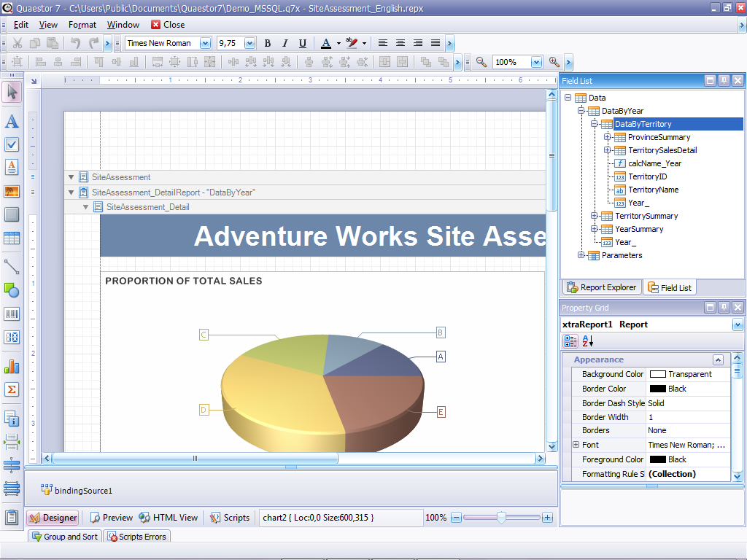Screen dimensions: 747x560
Task: Expand the ProvinceSummary node
Action: [607, 137]
